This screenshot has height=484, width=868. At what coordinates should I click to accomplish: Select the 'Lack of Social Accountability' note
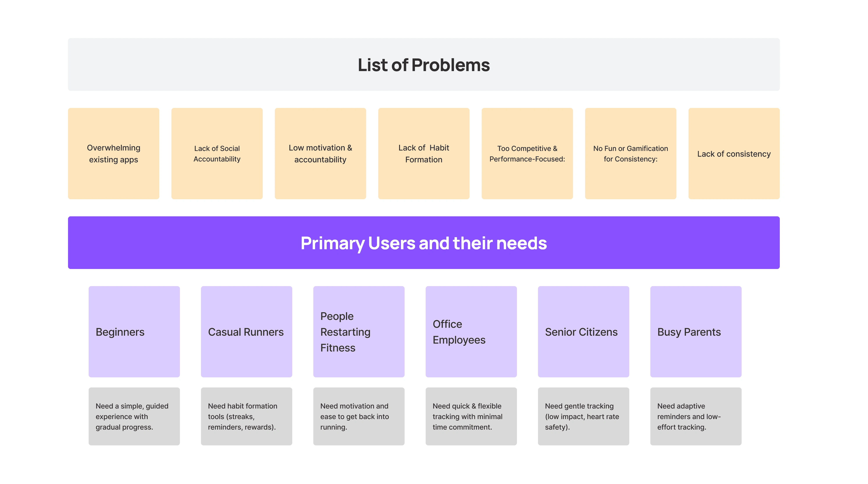coord(217,153)
